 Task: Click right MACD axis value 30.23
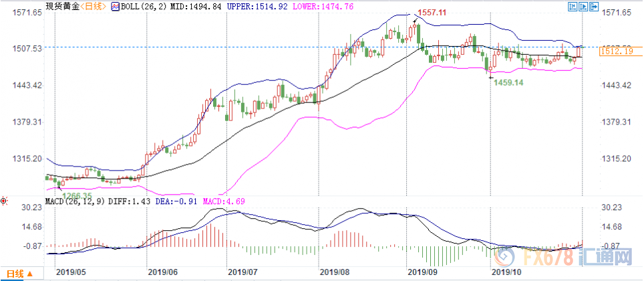[611, 208]
